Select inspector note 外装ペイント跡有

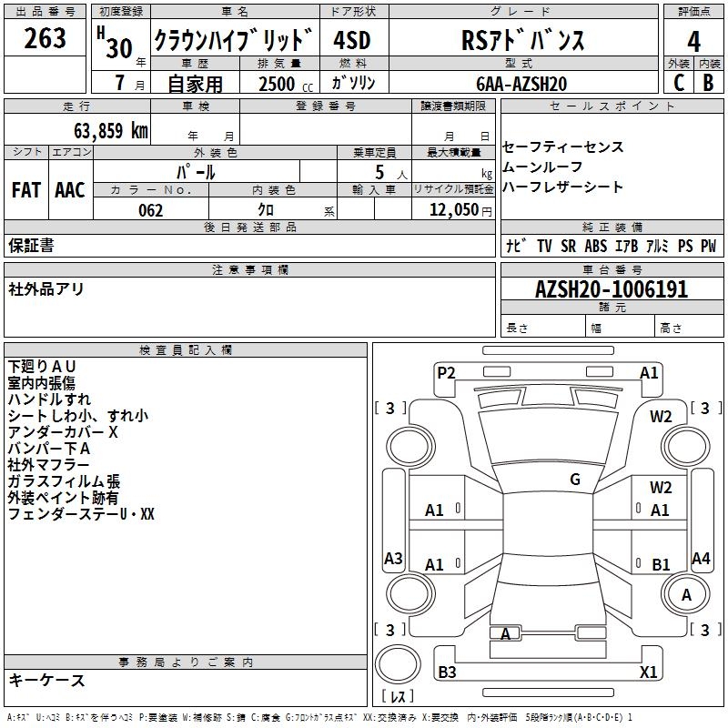63,498
